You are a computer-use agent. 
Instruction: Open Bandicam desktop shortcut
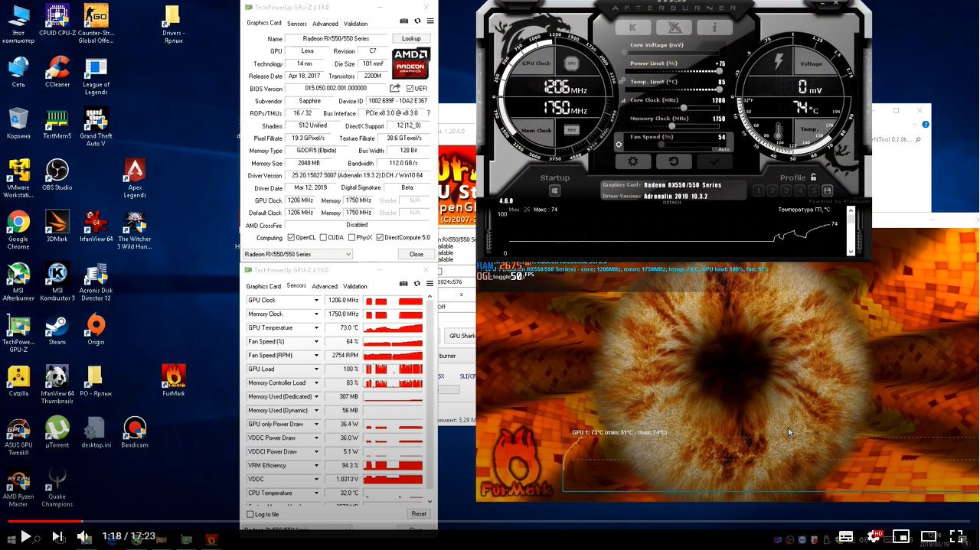point(135,431)
